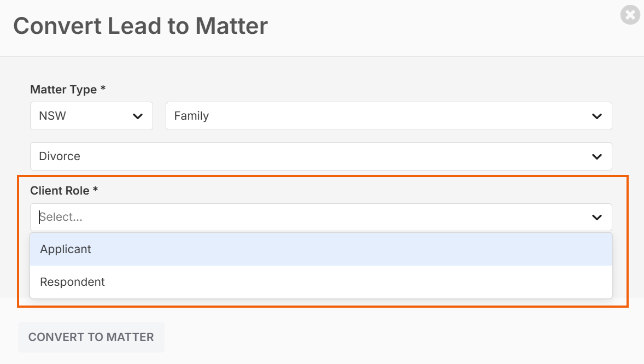The width and height of the screenshot is (644, 364).
Task: Click the CONVERT TO MATTER button
Action: tap(91, 337)
